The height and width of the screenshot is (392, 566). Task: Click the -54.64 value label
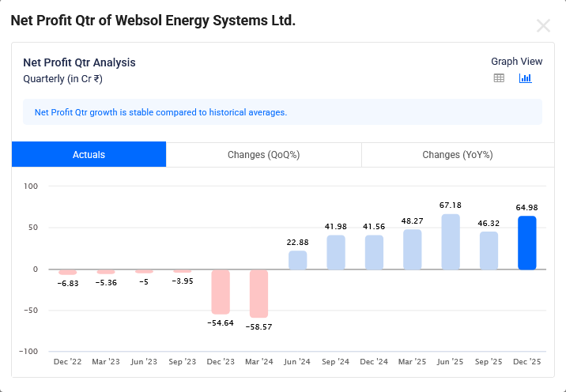221,322
